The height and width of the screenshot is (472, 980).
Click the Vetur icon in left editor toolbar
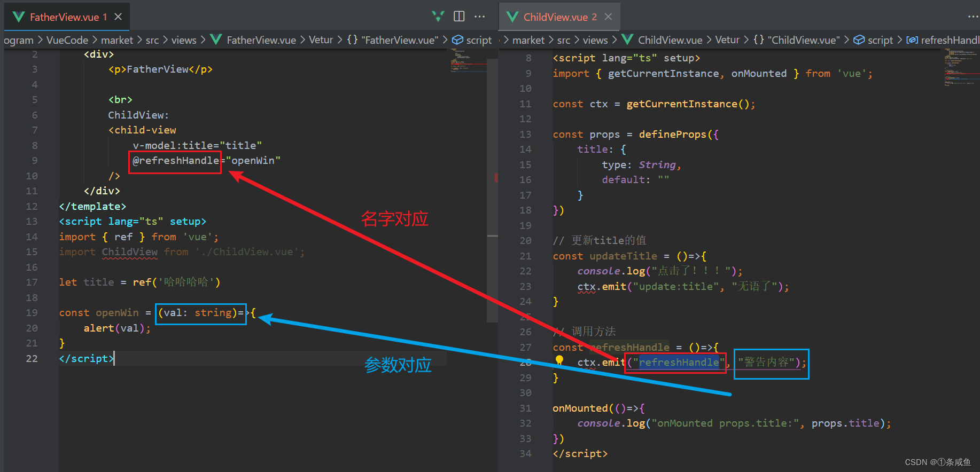(x=438, y=17)
